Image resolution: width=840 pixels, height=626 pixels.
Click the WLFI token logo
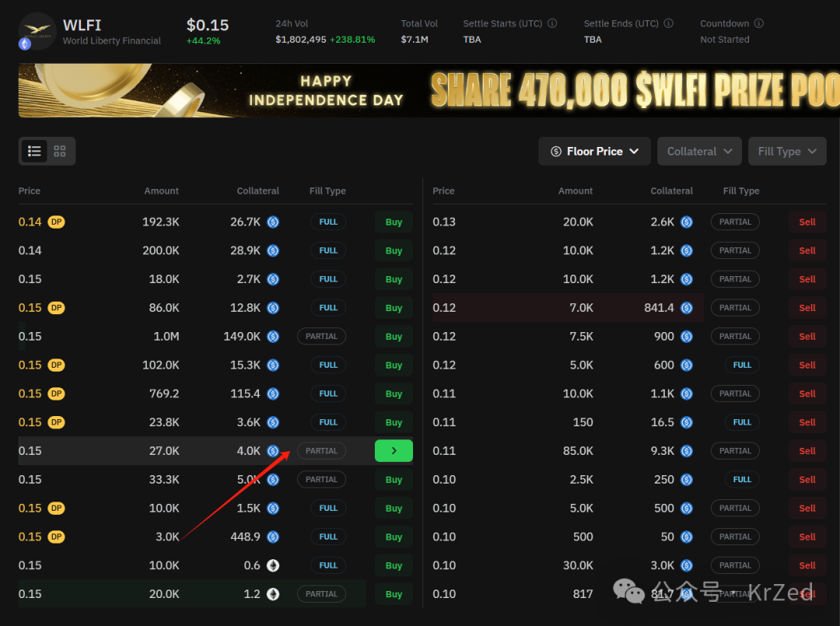pyautogui.click(x=37, y=31)
